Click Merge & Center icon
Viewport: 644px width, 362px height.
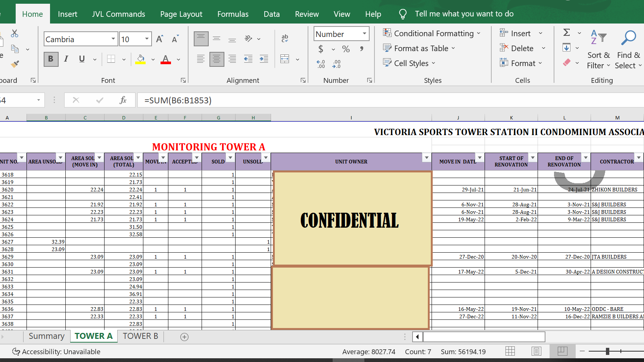pos(285,59)
